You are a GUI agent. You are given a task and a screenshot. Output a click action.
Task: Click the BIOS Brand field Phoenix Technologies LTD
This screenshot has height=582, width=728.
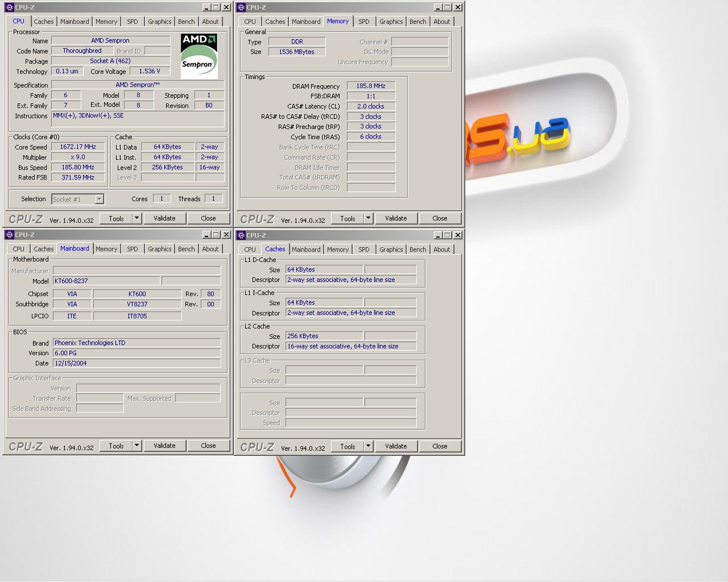click(136, 343)
